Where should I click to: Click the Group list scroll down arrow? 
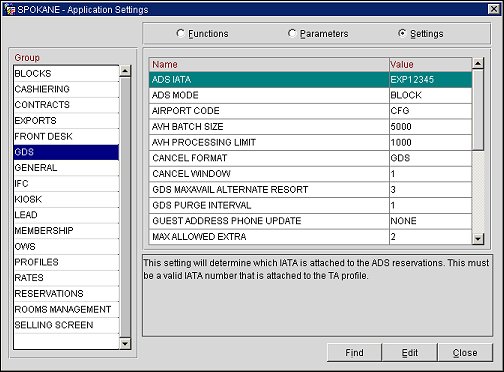125,343
